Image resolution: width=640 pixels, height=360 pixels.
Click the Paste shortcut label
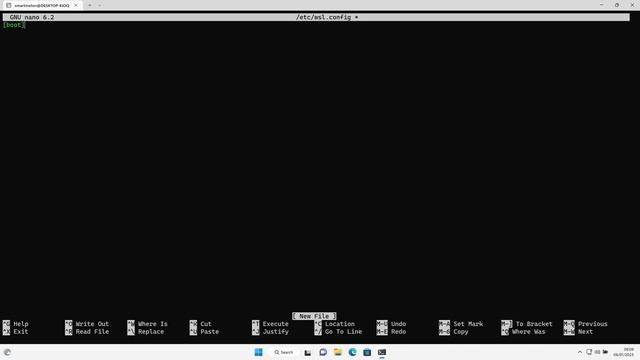210,331
